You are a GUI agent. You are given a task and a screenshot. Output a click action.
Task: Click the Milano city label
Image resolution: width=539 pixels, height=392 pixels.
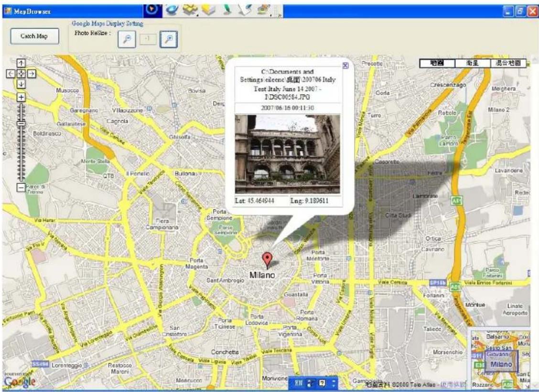click(262, 275)
